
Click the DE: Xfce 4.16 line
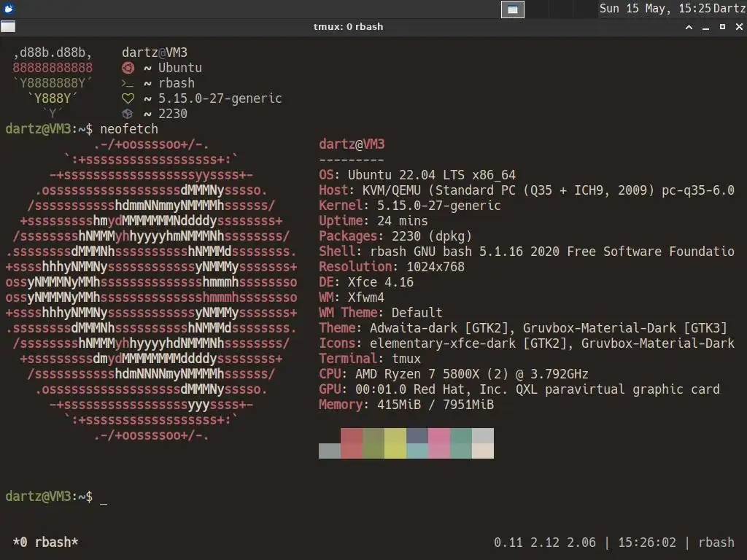coord(366,282)
